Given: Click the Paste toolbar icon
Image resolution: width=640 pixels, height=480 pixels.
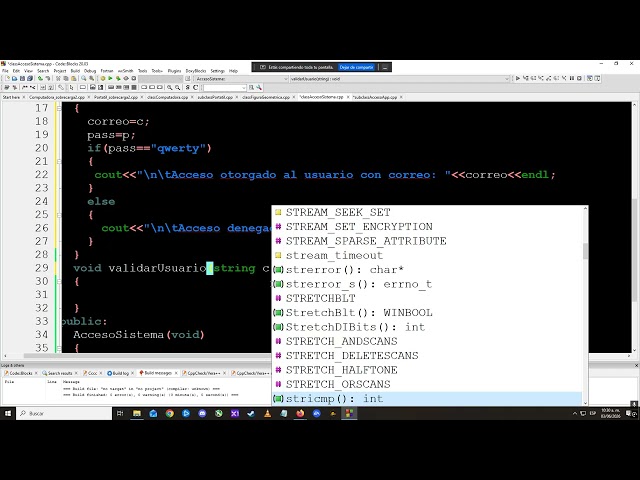Looking at the screenshot, I should click(x=73, y=78).
